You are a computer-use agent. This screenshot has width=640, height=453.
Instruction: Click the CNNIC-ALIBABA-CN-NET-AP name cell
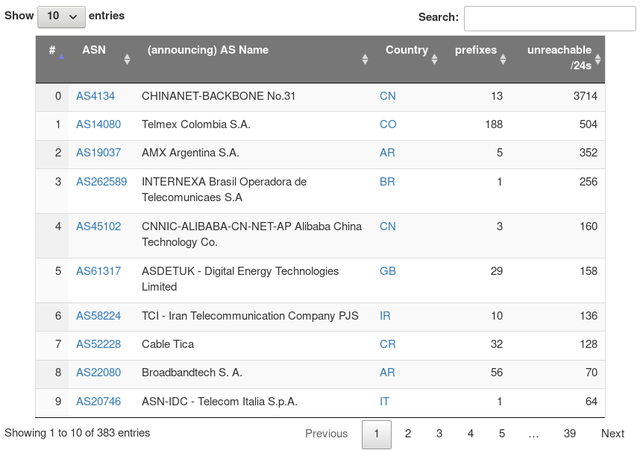pyautogui.click(x=253, y=235)
